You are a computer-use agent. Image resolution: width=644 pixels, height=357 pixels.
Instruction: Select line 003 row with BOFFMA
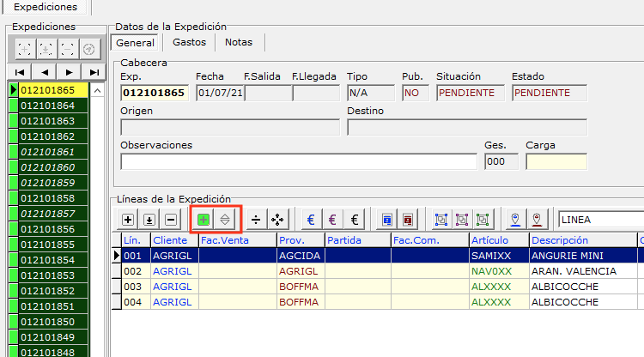pyautogui.click(x=343, y=287)
